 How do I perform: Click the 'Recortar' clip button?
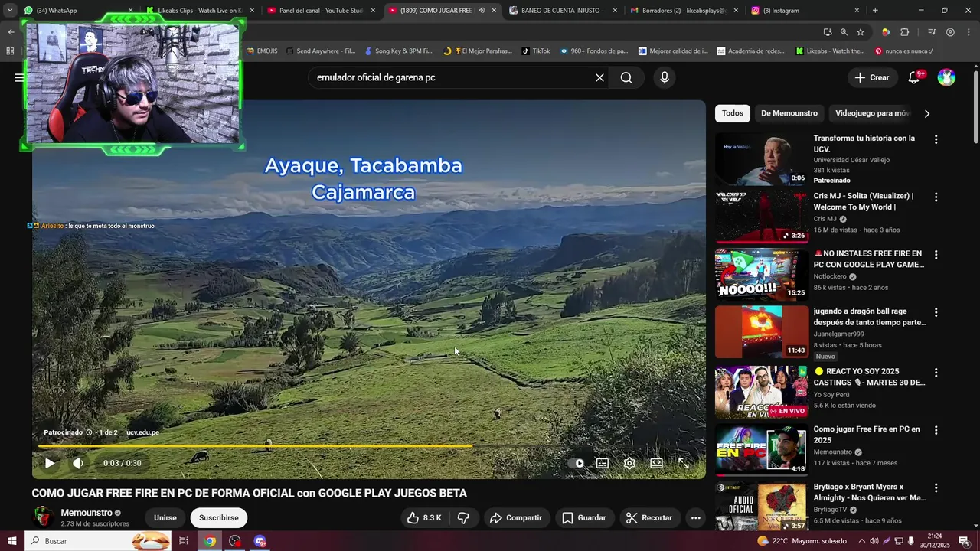[649, 518]
